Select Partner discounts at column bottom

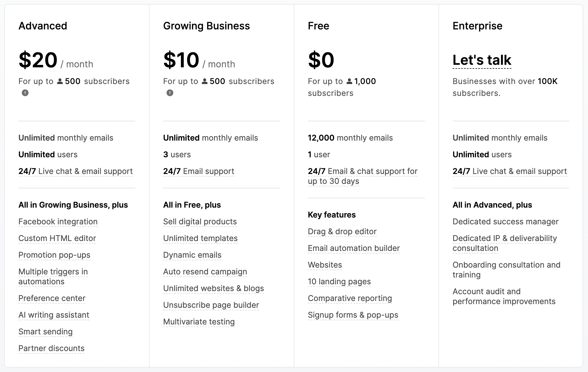point(51,349)
